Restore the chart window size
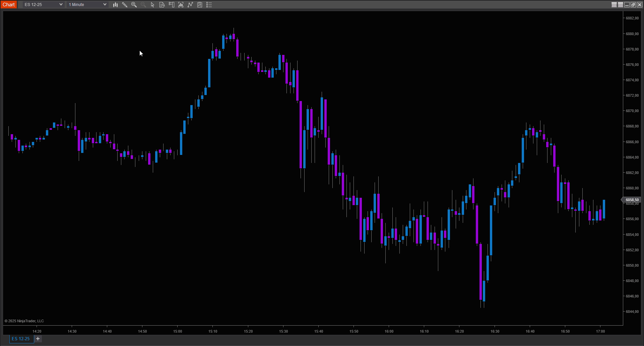 click(x=633, y=5)
